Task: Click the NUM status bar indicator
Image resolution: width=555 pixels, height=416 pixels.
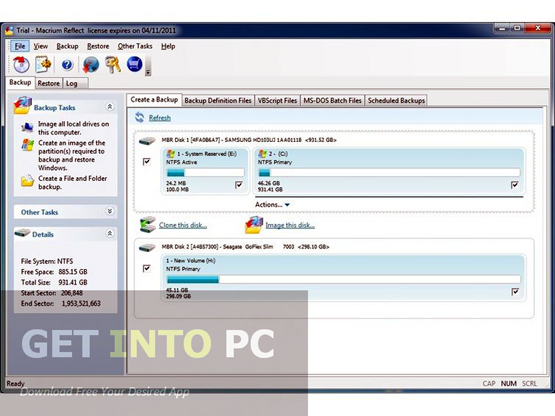Action: coord(509,383)
